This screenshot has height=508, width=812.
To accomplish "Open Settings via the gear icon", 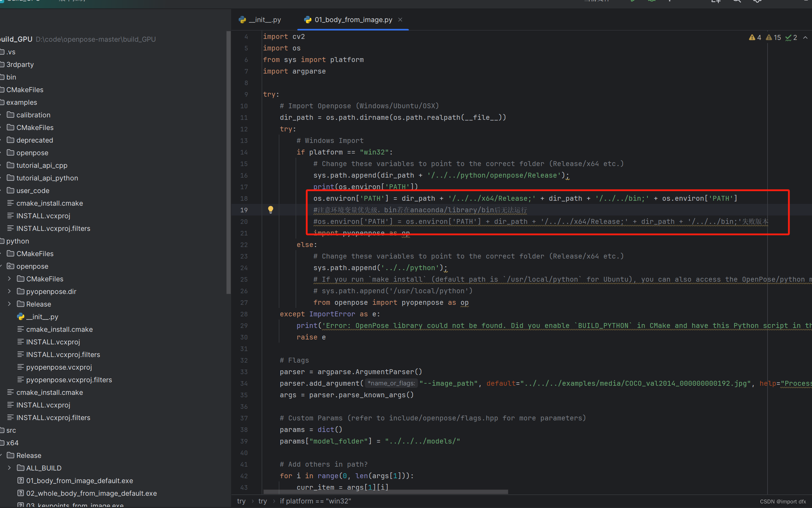I will (756, 1).
